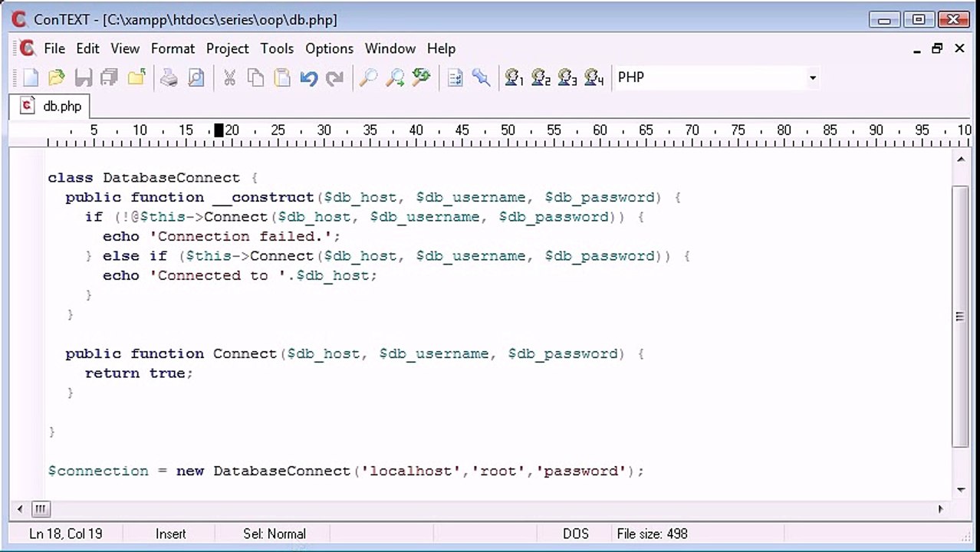This screenshot has width=980, height=552.
Task: Redo edit with the gray arrow
Action: coord(334,77)
